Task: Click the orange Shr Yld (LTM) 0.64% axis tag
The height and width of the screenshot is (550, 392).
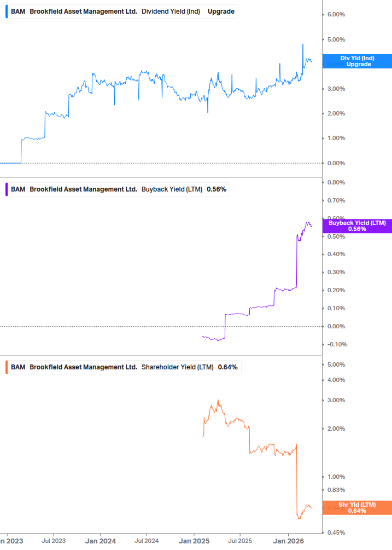Action: [x=358, y=507]
